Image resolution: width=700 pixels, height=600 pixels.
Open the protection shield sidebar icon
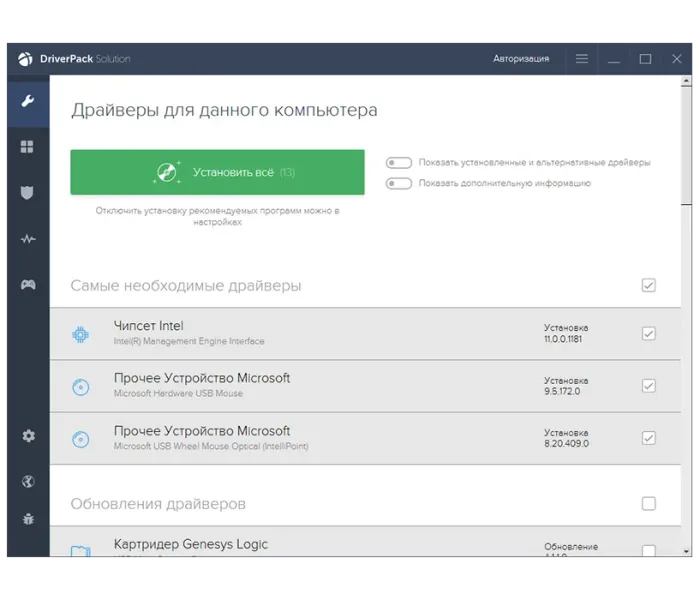click(x=27, y=193)
